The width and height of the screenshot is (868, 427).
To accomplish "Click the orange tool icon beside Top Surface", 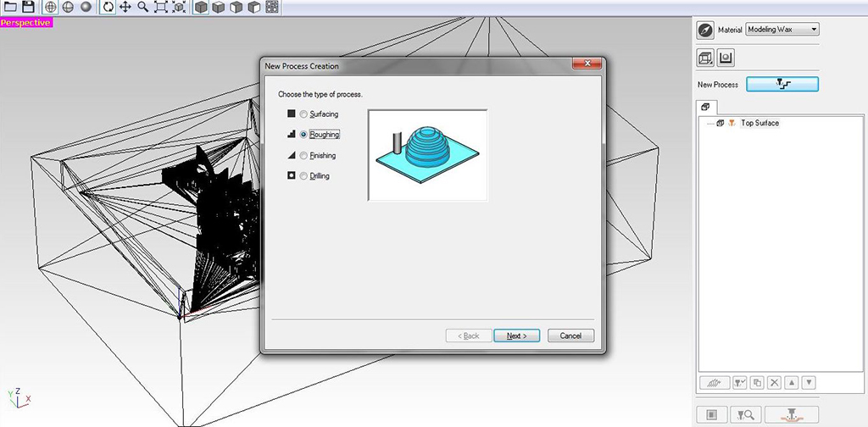I will click(x=732, y=124).
